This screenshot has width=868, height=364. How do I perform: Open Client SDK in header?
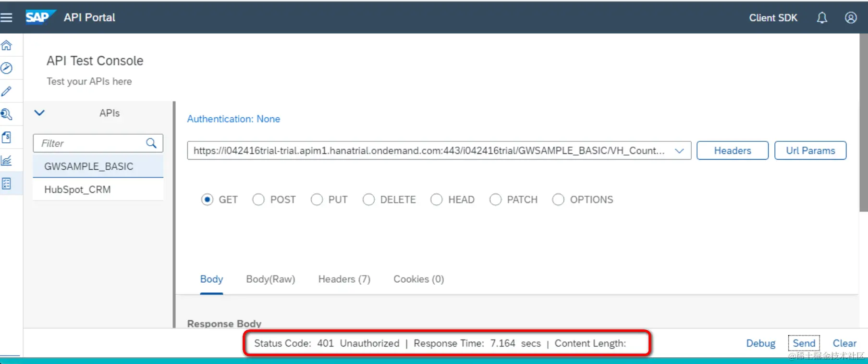(x=773, y=18)
